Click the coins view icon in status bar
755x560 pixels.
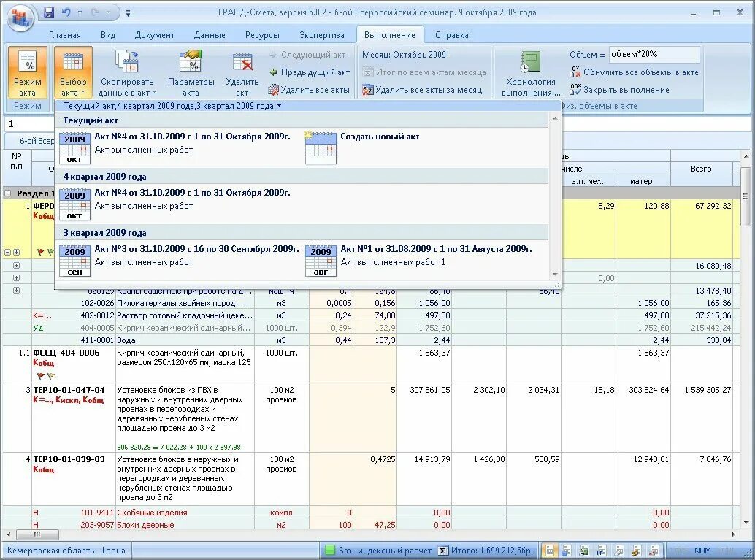pyautogui.click(x=637, y=550)
